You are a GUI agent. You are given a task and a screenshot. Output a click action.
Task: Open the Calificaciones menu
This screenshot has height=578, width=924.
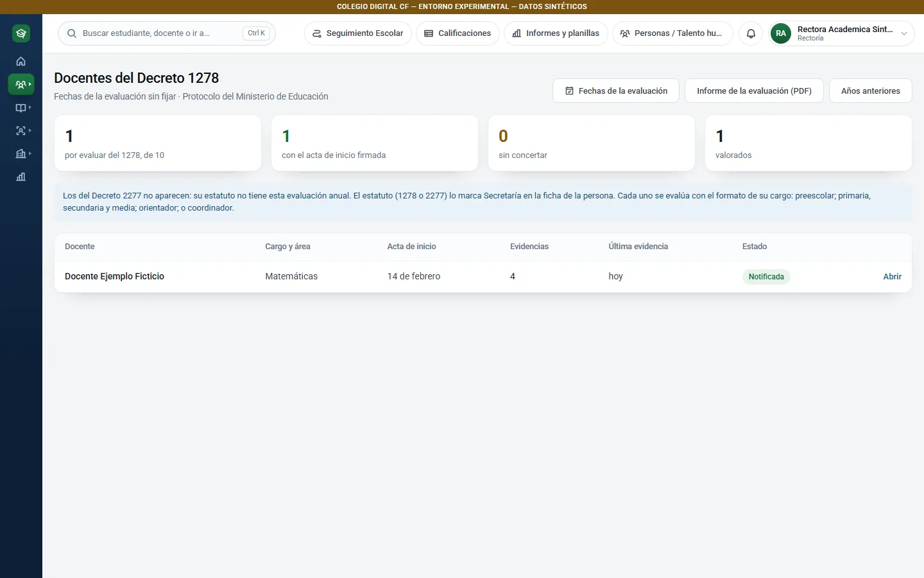point(458,33)
